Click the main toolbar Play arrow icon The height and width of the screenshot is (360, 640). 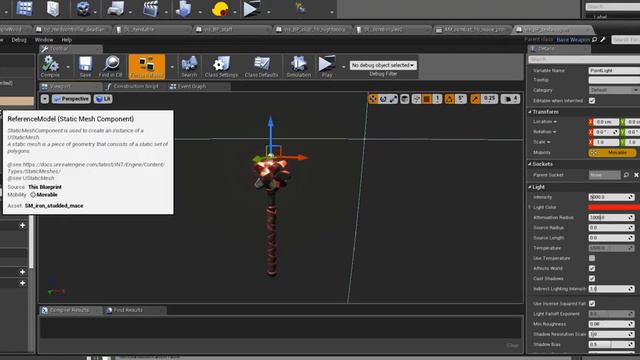click(251, 9)
